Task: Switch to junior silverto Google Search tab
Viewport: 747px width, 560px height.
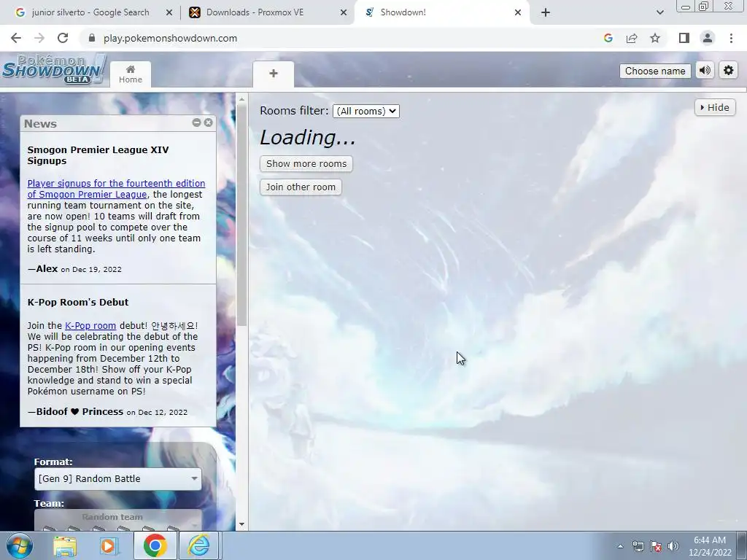Action: click(x=90, y=12)
